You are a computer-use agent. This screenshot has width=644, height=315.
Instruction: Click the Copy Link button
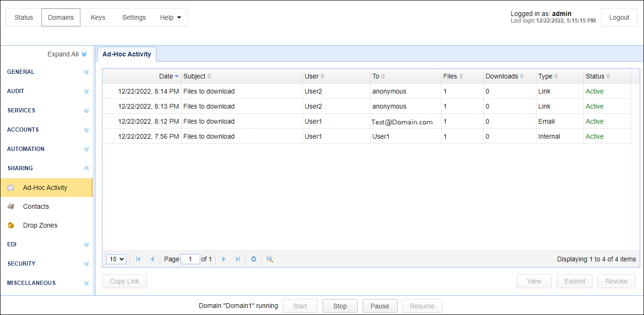(x=125, y=281)
